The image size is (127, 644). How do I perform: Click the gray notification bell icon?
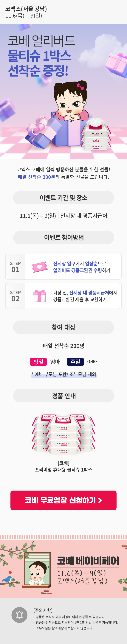click(19, 615)
